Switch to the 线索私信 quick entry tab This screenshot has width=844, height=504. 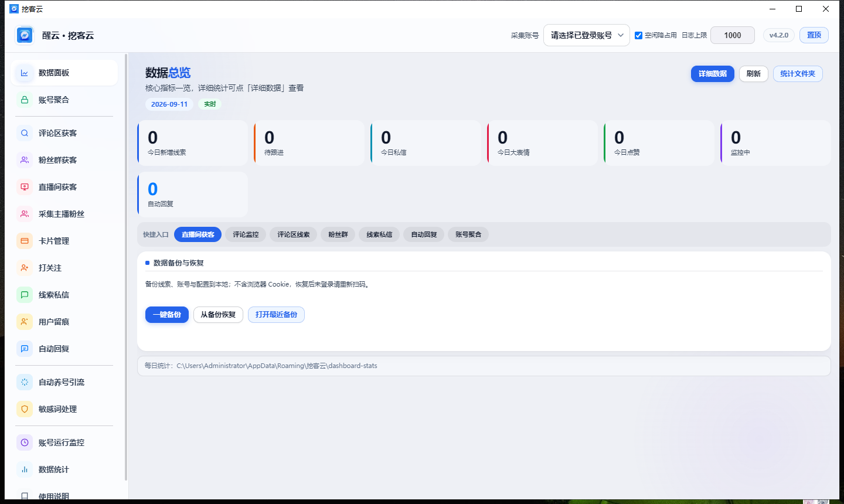[379, 234]
